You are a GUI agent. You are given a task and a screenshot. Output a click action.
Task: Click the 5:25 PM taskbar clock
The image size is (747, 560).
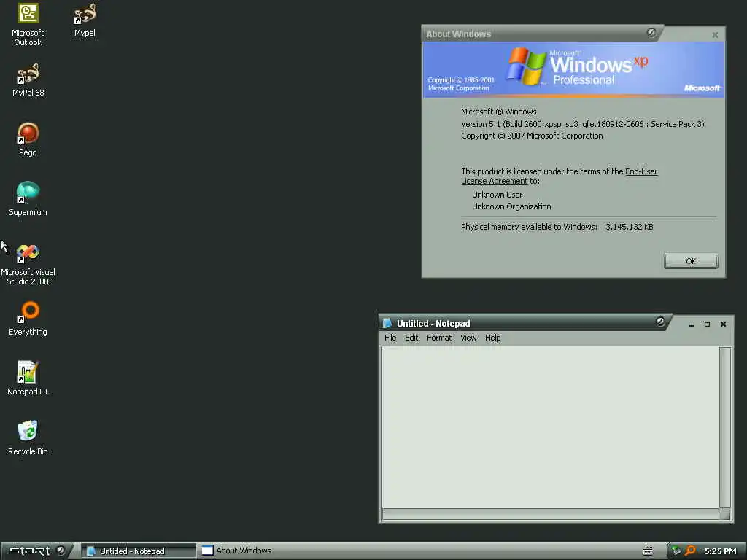720,551
